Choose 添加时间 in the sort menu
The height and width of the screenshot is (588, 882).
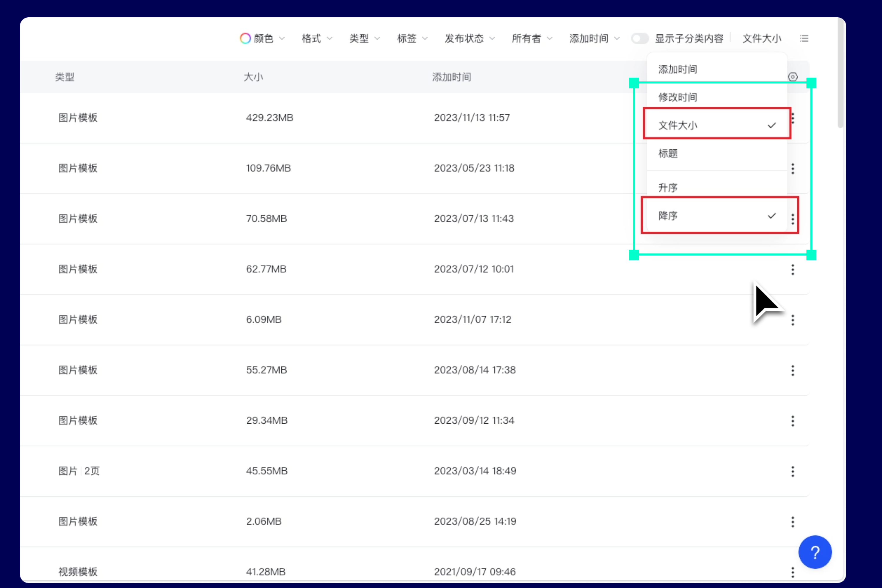[717, 69]
